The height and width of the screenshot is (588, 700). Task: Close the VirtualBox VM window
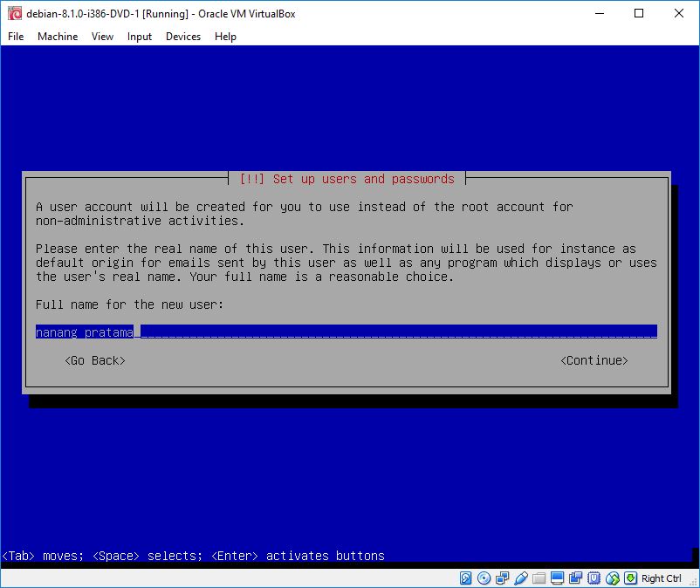coord(678,13)
